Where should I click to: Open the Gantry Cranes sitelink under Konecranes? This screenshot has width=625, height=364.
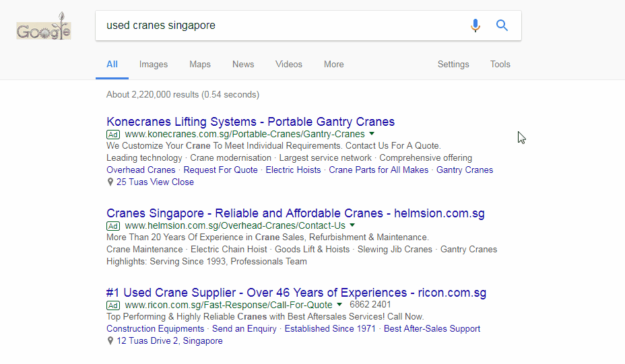[x=464, y=170]
